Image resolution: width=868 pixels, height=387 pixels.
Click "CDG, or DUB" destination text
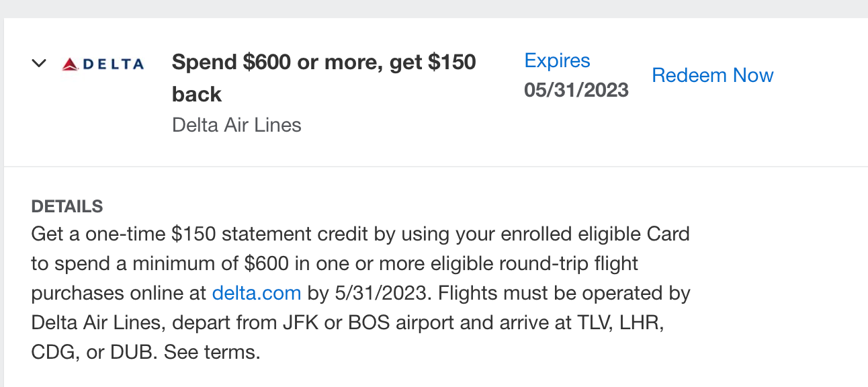click(x=92, y=352)
